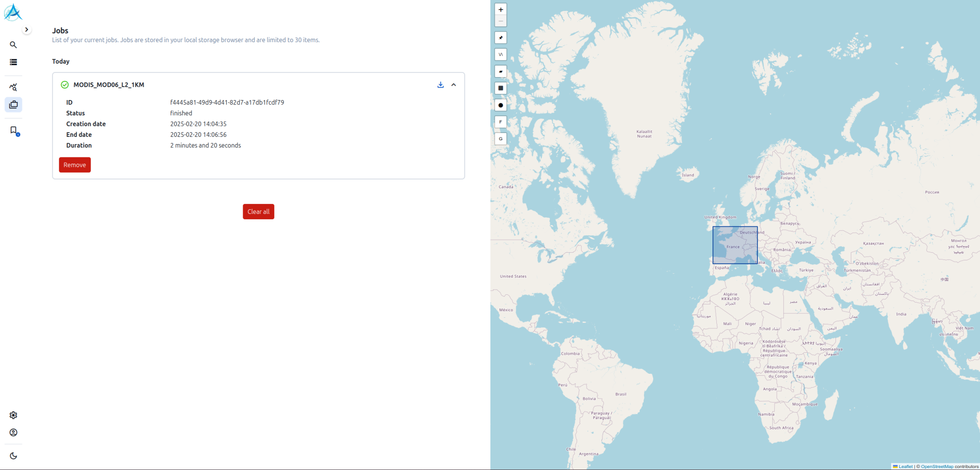Select the polyline drawing tool
The image size is (980, 470).
point(501,55)
